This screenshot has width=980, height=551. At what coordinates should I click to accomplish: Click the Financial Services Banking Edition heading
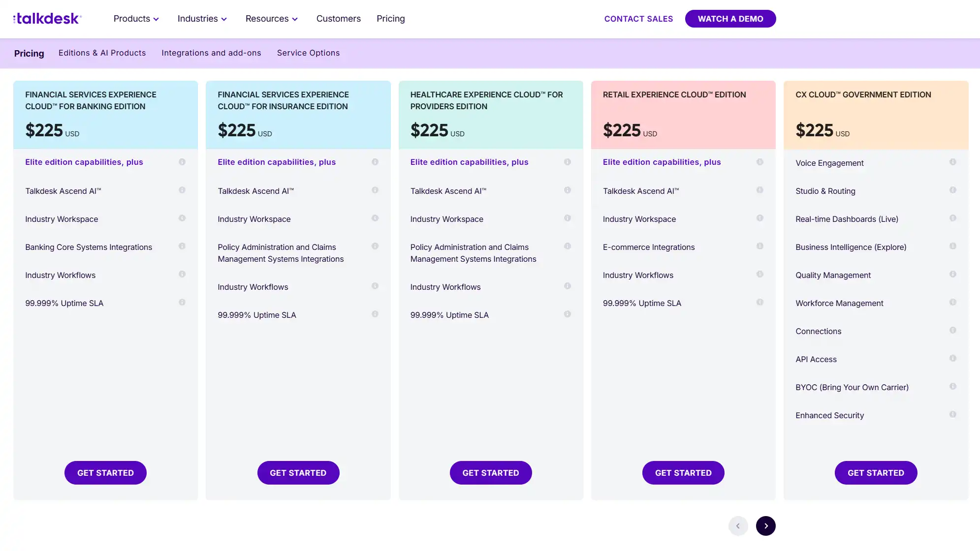(x=91, y=100)
